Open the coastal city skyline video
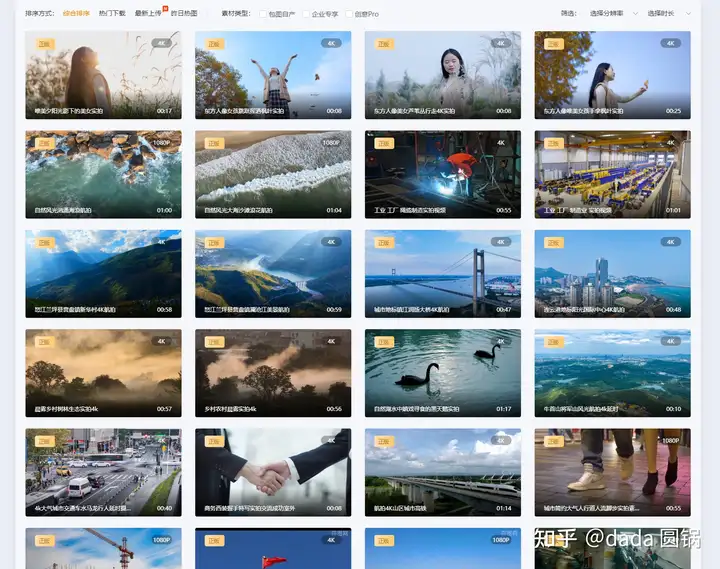The height and width of the screenshot is (569, 720). tap(613, 274)
